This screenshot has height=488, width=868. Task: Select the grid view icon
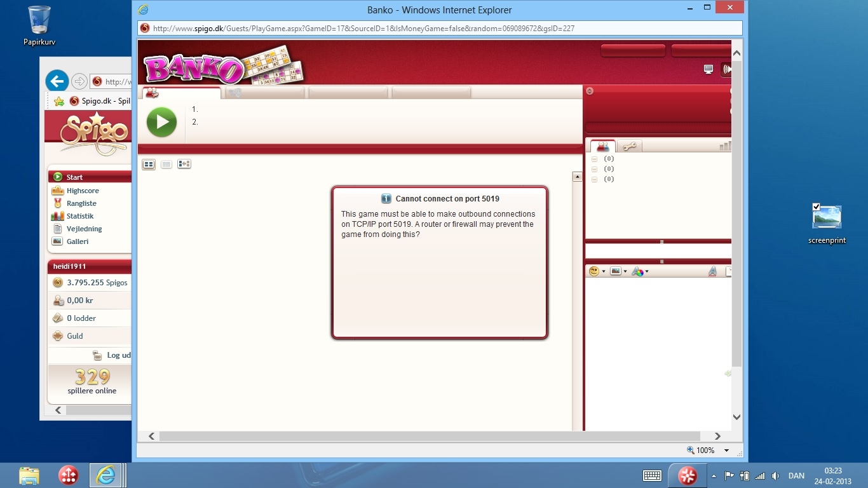tap(149, 165)
